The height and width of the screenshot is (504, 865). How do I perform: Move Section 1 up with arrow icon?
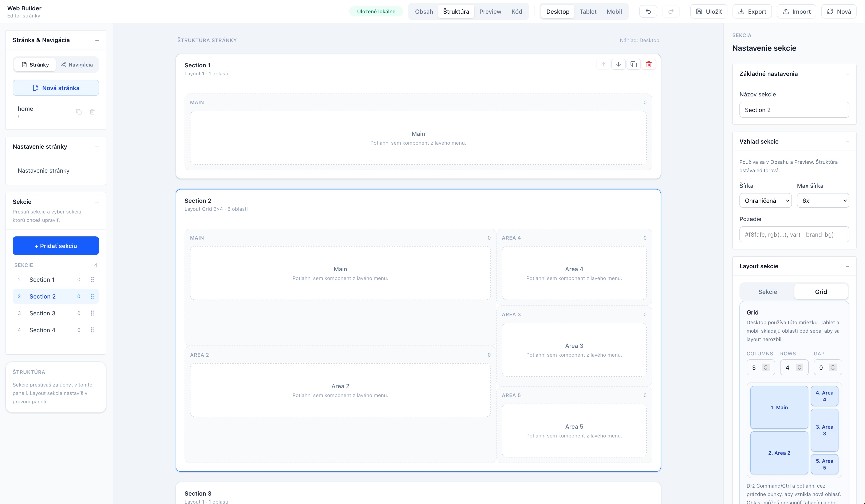coord(603,64)
